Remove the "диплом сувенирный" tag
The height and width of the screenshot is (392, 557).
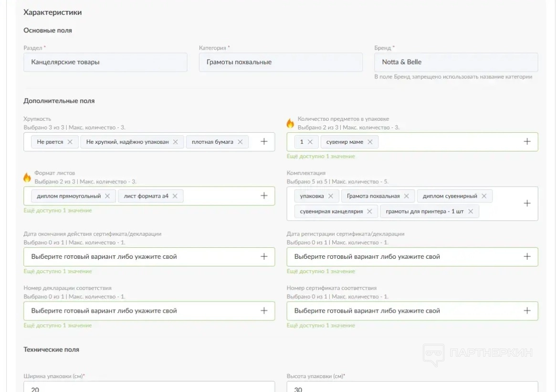coord(484,196)
